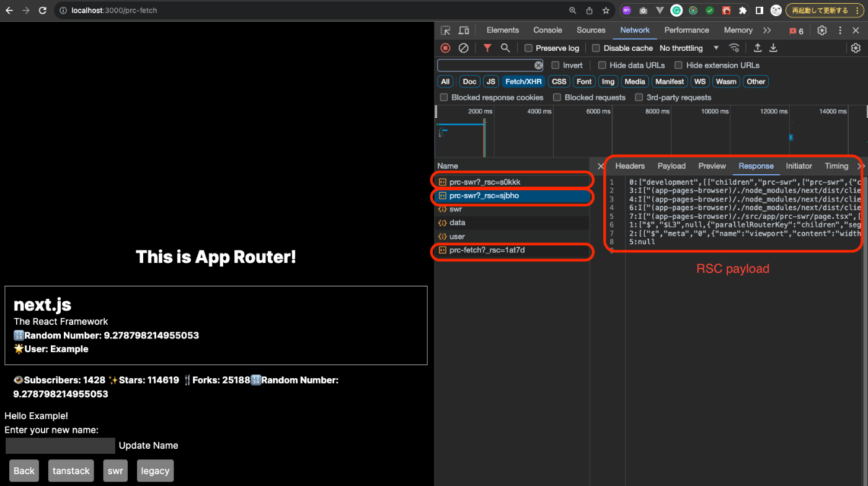Expand more request detail tabs chevron
This screenshot has width=868, height=486.
pos(861,166)
